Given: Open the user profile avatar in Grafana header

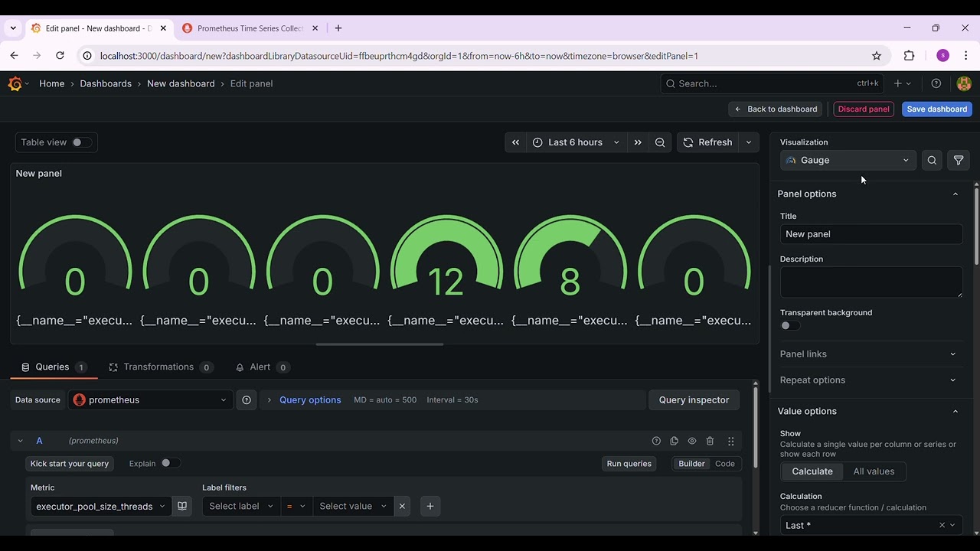Looking at the screenshot, I should coord(964,83).
